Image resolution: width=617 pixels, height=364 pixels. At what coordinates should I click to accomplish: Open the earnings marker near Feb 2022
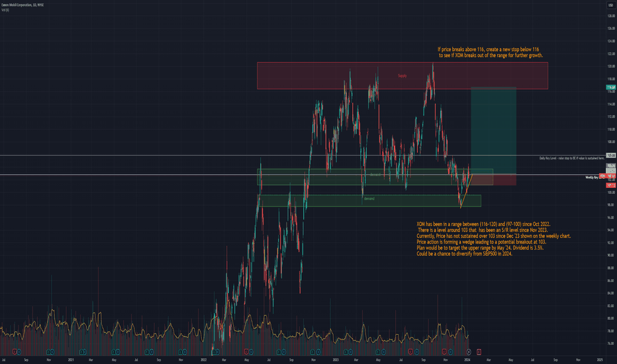click(x=213, y=352)
